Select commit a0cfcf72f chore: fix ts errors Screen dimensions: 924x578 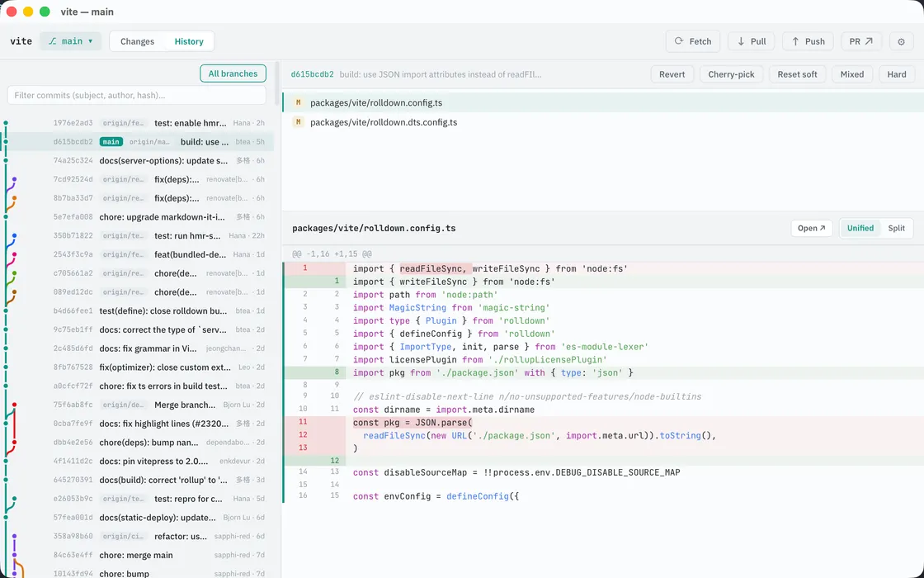click(137, 386)
